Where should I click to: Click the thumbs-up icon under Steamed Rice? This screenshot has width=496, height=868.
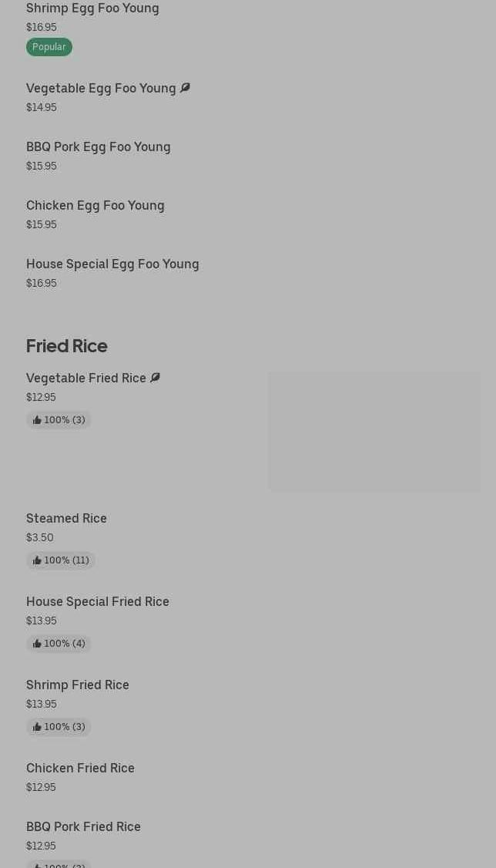pyautogui.click(x=37, y=560)
